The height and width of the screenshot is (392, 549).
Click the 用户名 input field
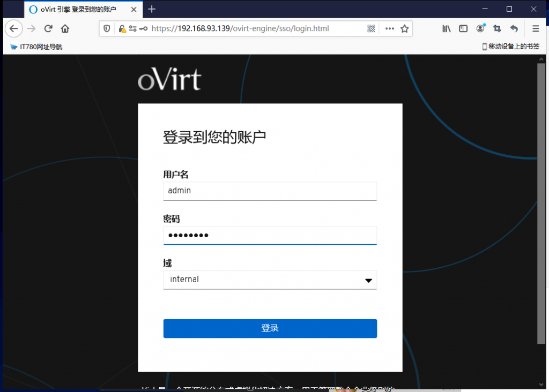coord(270,191)
